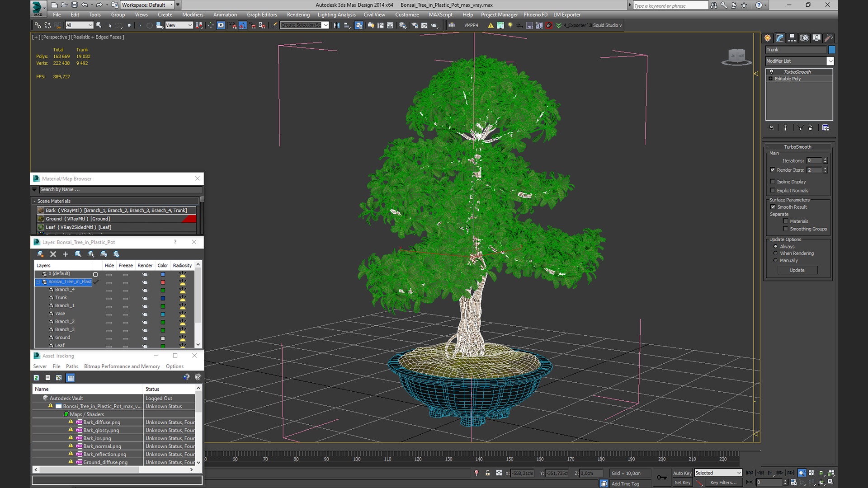Image resolution: width=868 pixels, height=488 pixels.
Task: Open Bitmap Performance and Memory menu
Action: (x=122, y=366)
